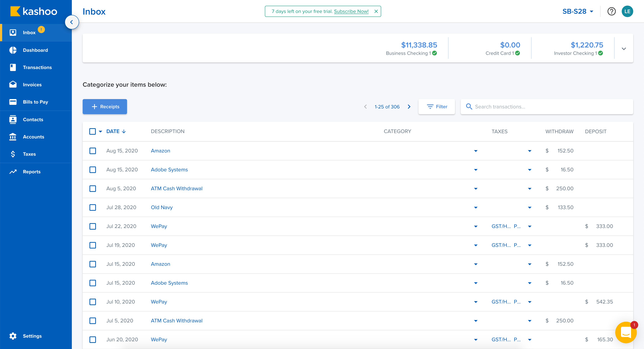Screen dimensions: 644x349
Task: Click Business Checking 1 green checkmark
Action: [x=434, y=53]
